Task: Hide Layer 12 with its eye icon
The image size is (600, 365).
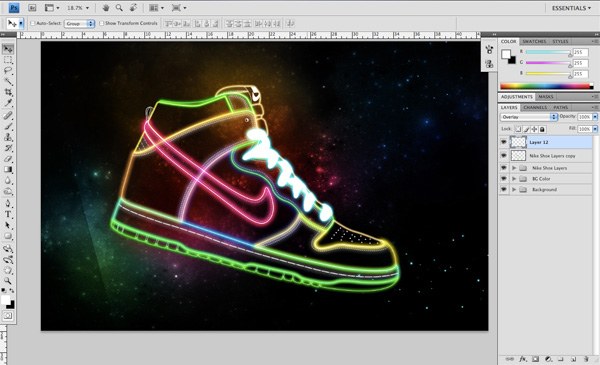Action: 504,142
